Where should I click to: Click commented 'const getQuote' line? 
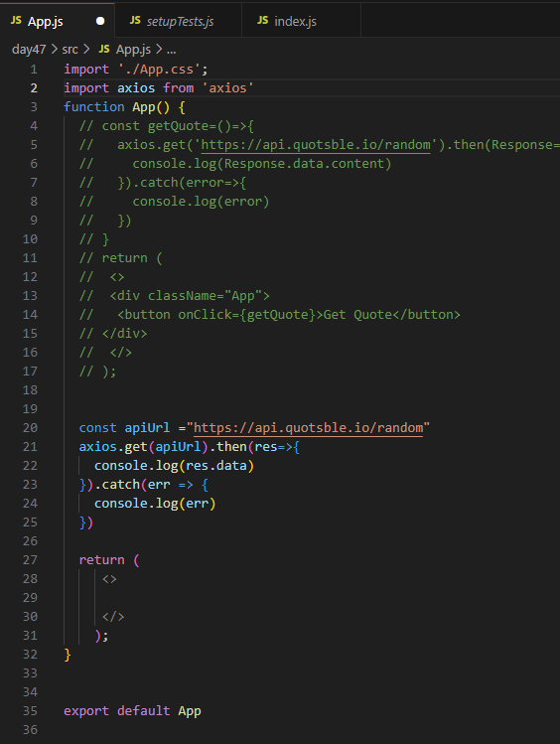point(167,126)
